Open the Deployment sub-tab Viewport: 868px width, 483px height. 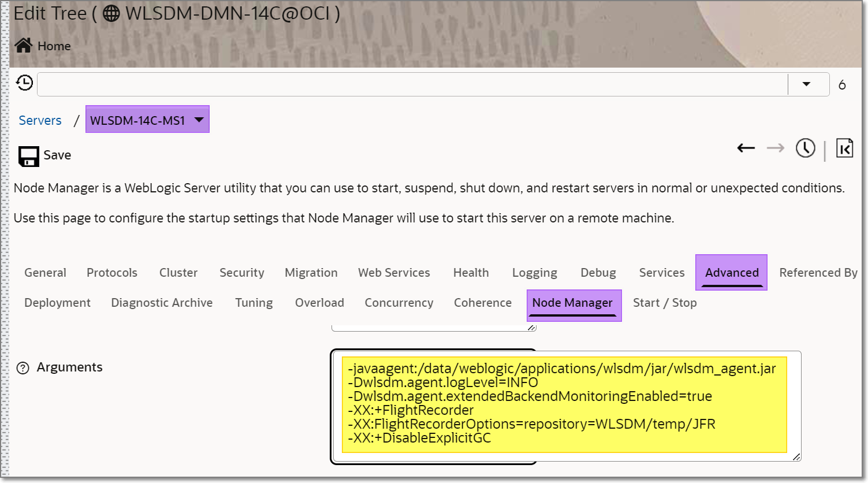(57, 303)
